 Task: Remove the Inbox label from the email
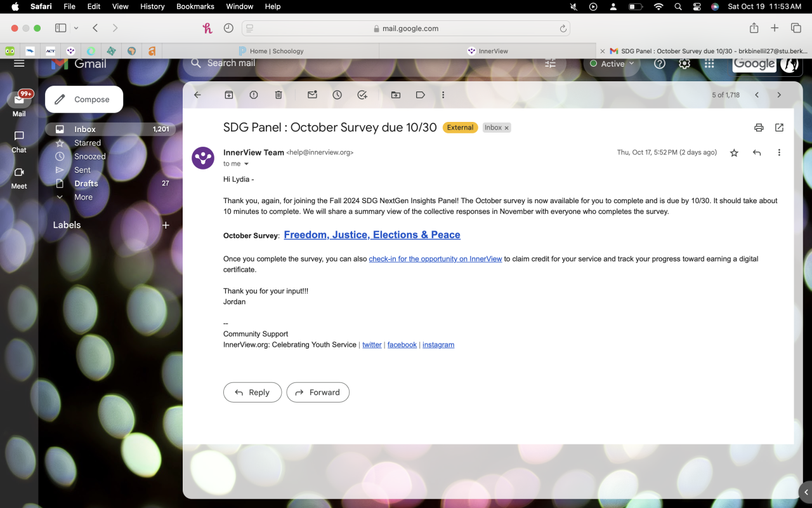(506, 128)
